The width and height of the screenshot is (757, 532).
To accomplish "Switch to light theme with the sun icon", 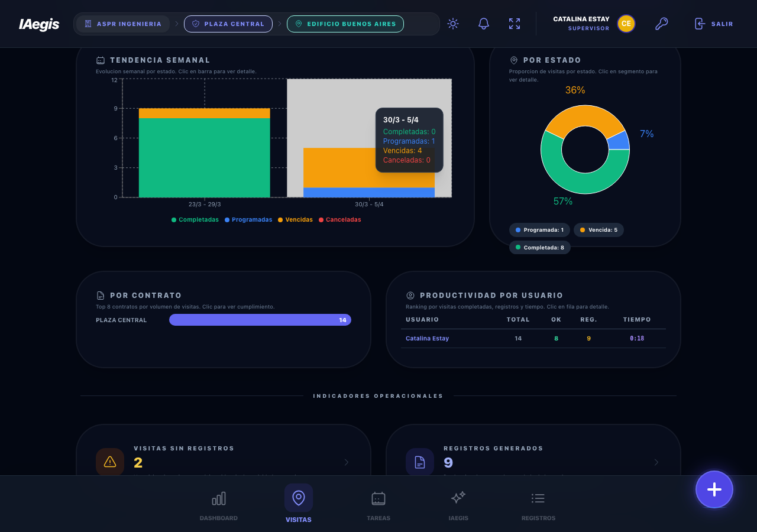I will click(453, 24).
